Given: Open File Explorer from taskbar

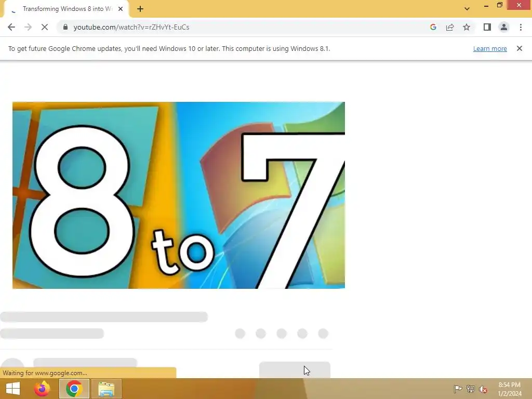Looking at the screenshot, I should [x=106, y=389].
